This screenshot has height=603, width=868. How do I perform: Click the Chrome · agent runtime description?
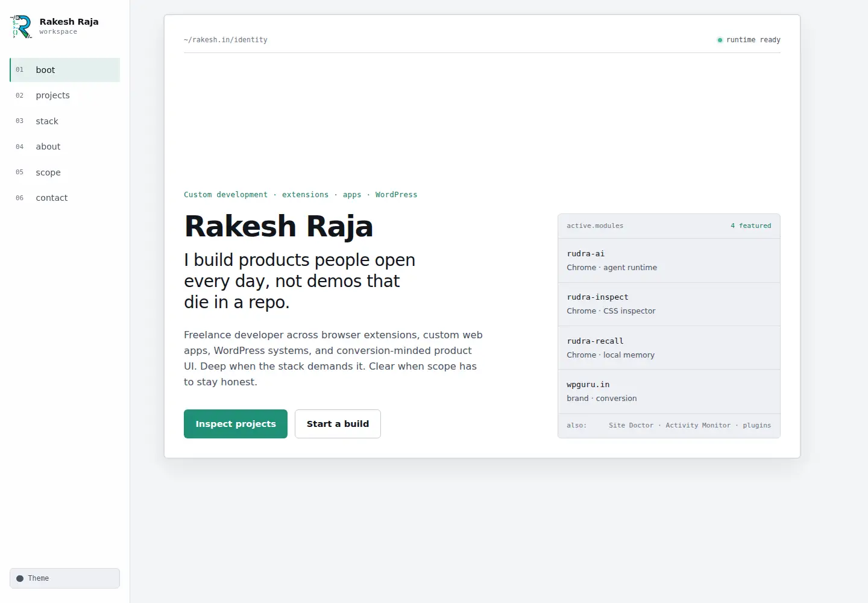click(612, 268)
